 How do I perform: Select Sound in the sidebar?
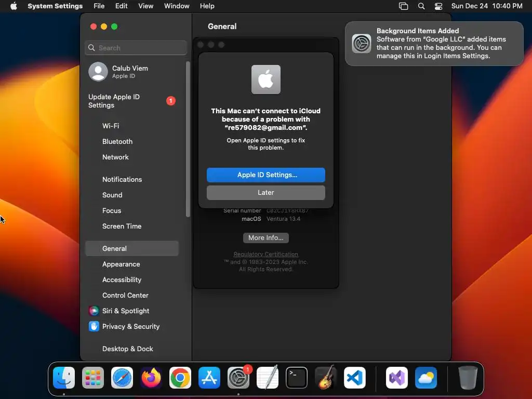point(131,195)
